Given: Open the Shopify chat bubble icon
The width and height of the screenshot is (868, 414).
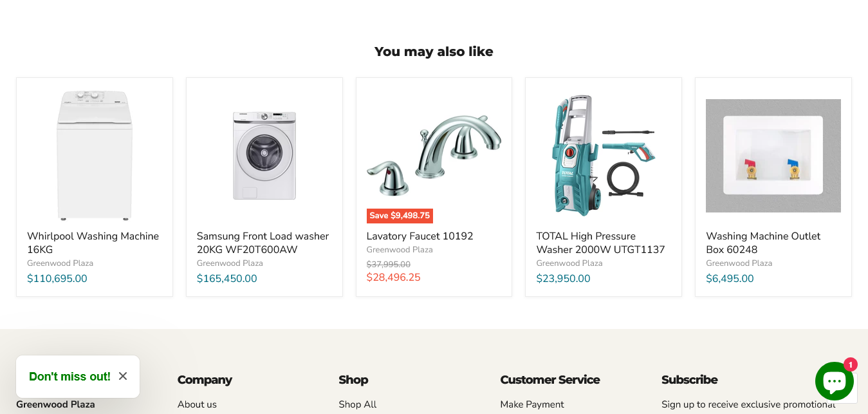Looking at the screenshot, I should point(834,381).
